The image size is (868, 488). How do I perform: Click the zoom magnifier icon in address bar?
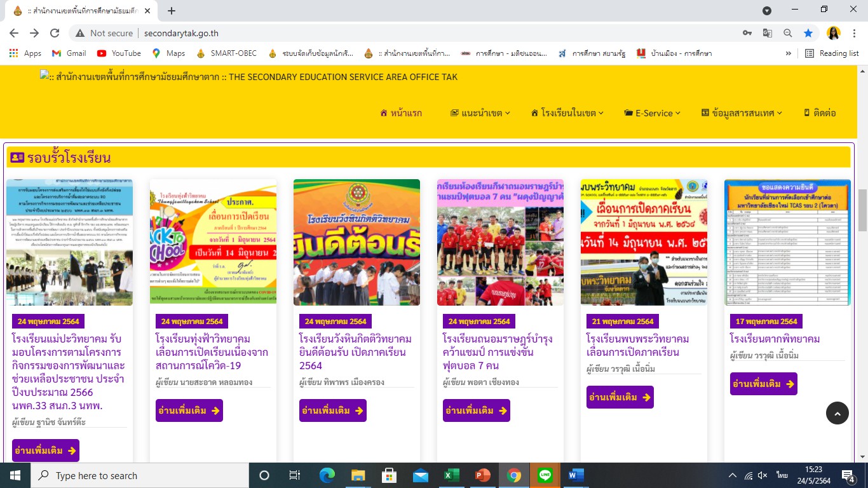click(x=787, y=33)
